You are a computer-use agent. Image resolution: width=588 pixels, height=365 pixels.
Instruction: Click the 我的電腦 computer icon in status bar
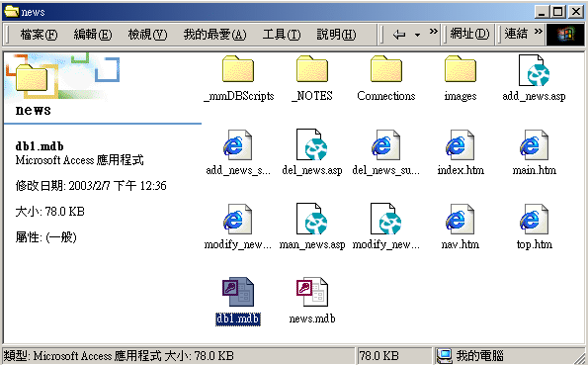[x=445, y=356]
